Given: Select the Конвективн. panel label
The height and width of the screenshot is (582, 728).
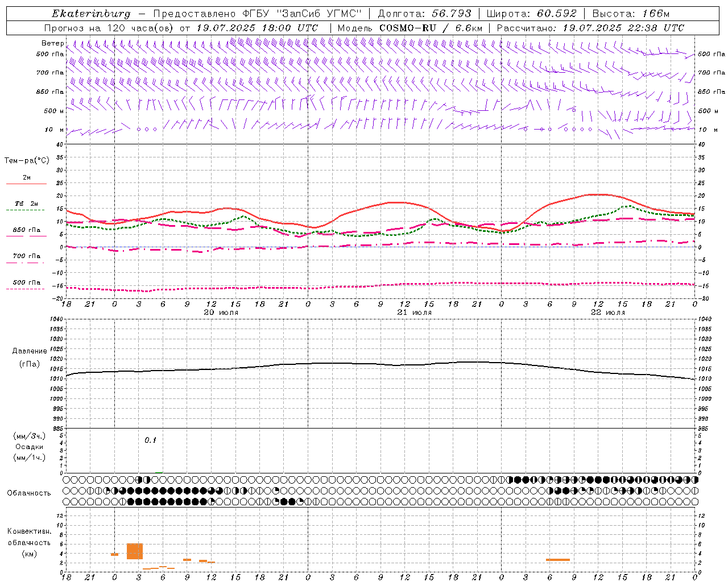Looking at the screenshot, I should [29, 531].
